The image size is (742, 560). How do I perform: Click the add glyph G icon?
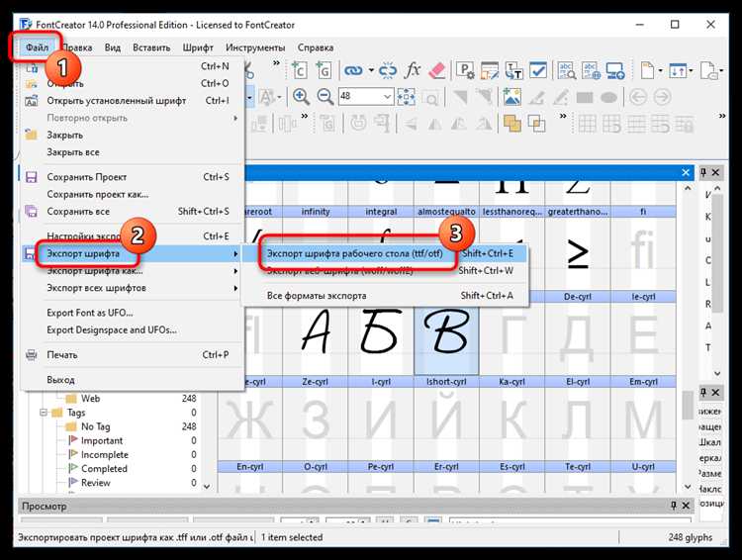coord(324,70)
